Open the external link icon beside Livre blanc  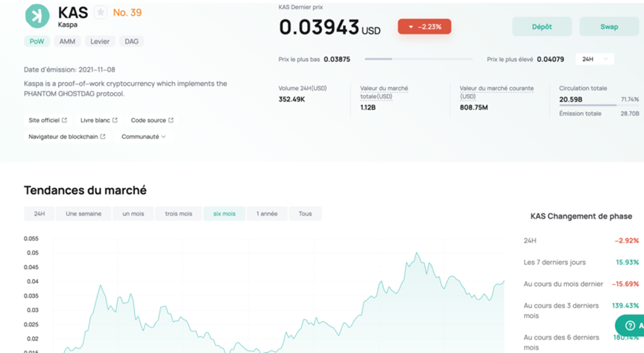pyautogui.click(x=115, y=120)
